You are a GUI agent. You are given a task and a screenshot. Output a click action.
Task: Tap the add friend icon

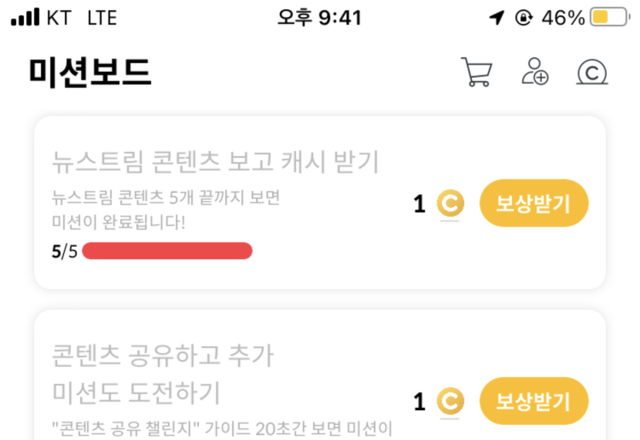[535, 72]
